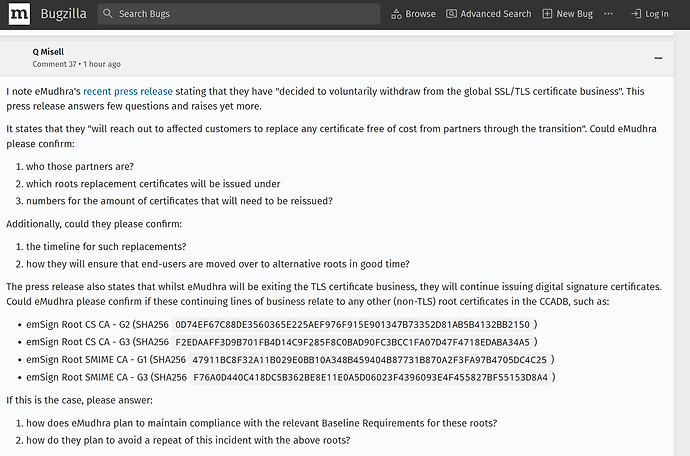The height and width of the screenshot is (456, 690).
Task: Open the Browse menu item
Action: (x=413, y=14)
